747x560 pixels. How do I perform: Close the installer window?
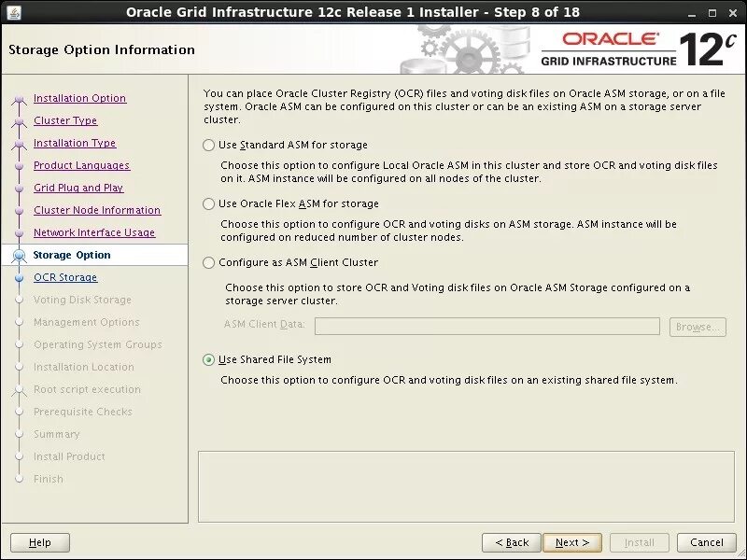733,13
